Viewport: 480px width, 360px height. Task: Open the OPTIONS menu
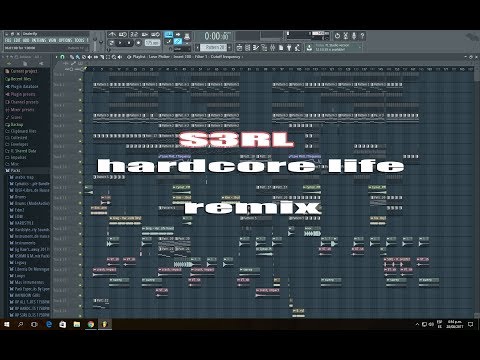coord(65,40)
